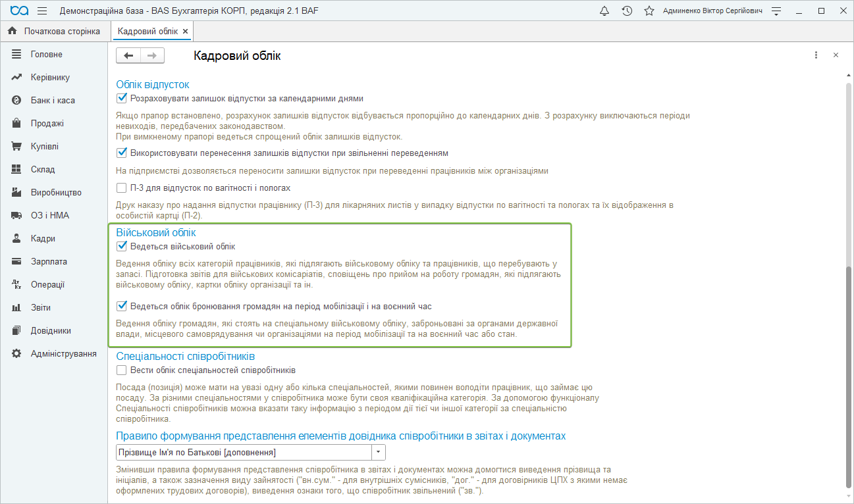Click the favorites star icon
Image resolution: width=854 pixels, height=504 pixels.
[x=649, y=11]
